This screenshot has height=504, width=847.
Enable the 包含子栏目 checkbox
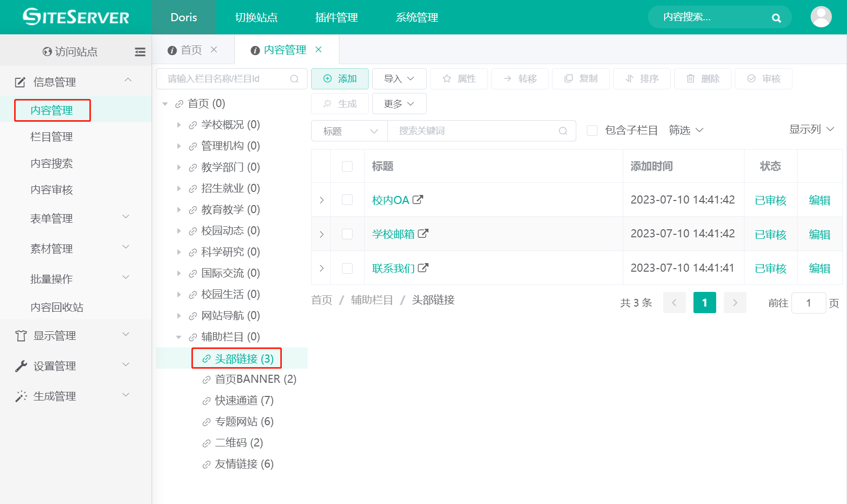tap(592, 130)
